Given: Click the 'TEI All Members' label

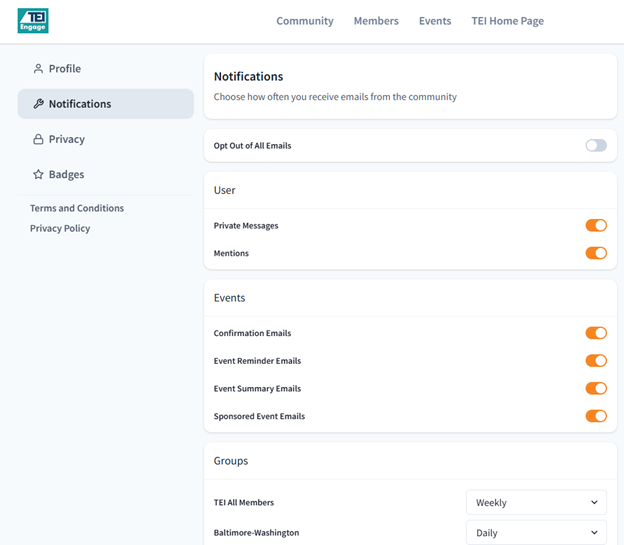Looking at the screenshot, I should 244,503.
